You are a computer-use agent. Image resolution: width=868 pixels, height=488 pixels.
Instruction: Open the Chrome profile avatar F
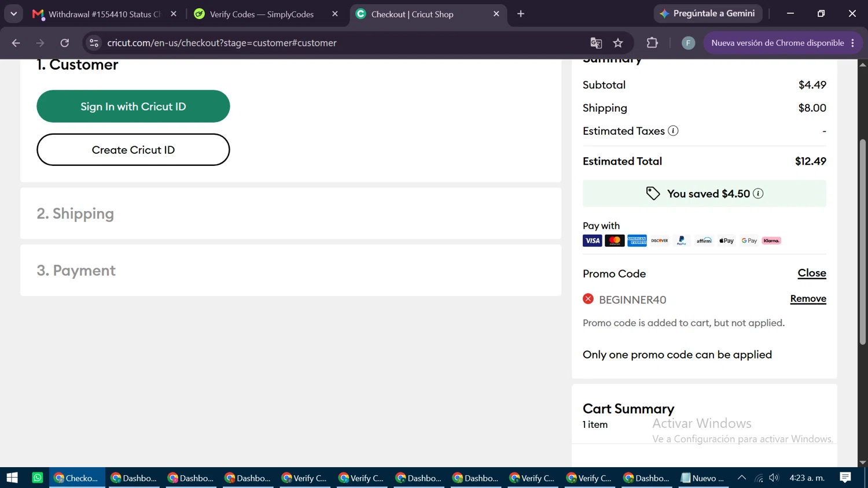click(x=688, y=43)
